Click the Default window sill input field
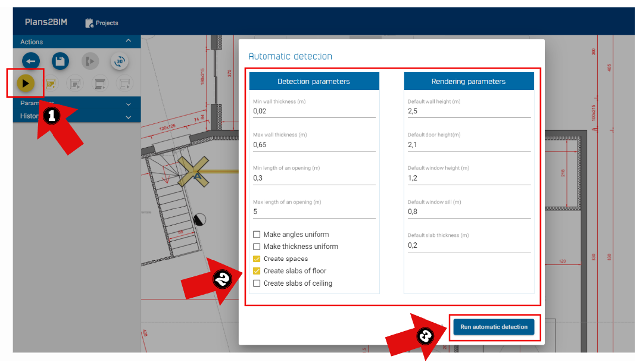 tap(469, 212)
